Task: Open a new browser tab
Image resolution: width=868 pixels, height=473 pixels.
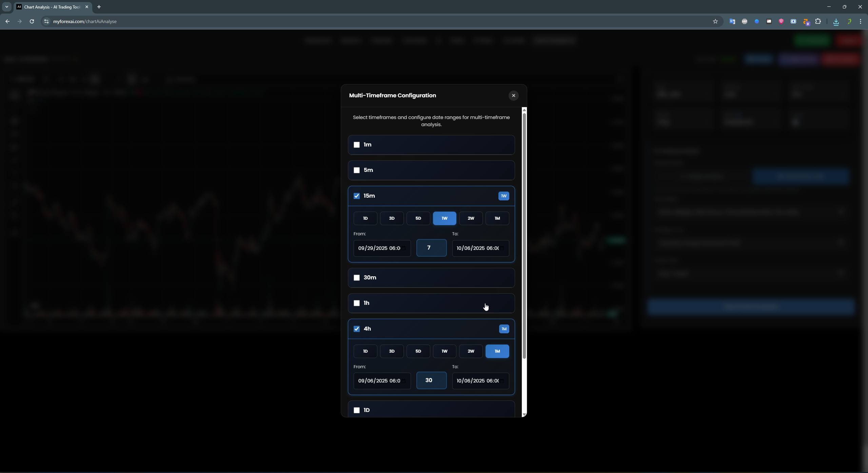Action: [x=99, y=7]
